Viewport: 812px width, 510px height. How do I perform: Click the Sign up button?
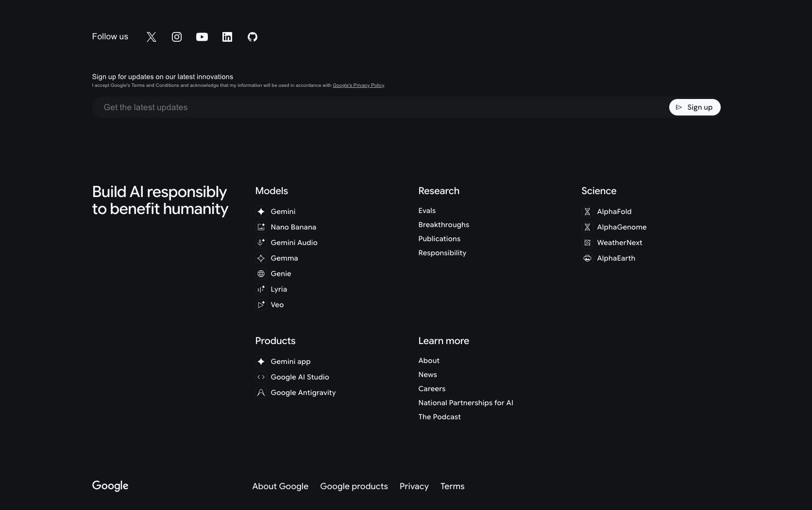pos(694,107)
